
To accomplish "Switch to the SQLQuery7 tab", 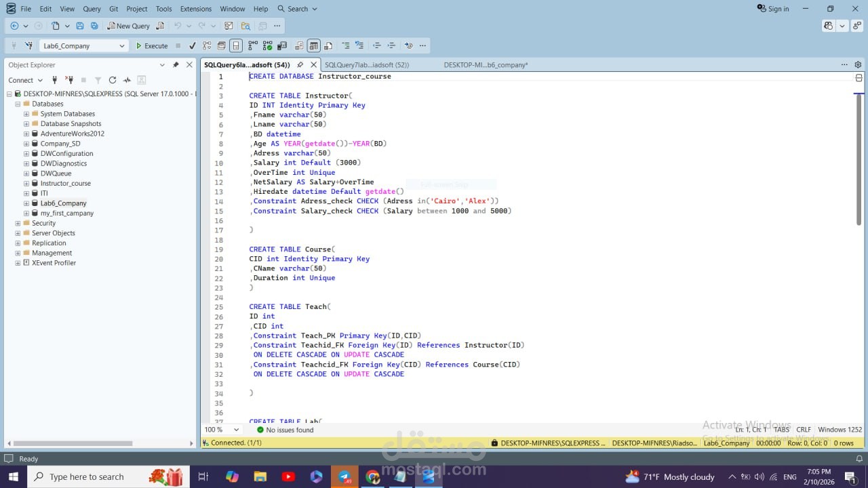I will [368, 64].
